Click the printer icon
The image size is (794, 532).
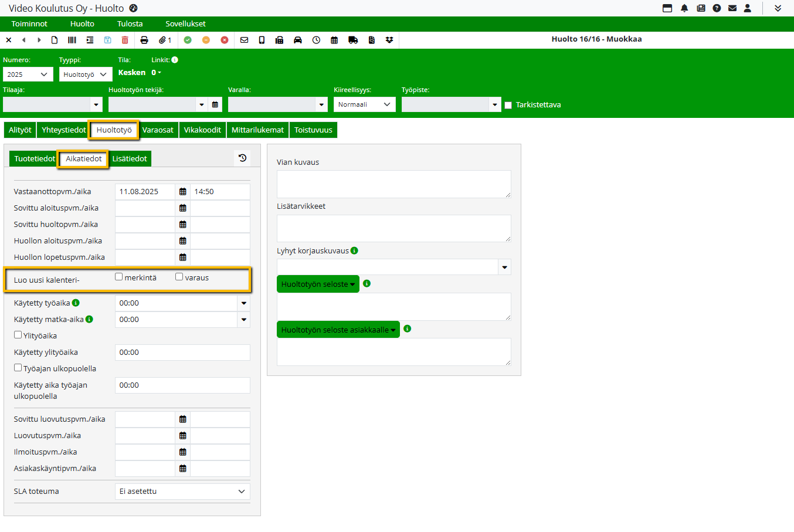[144, 40]
